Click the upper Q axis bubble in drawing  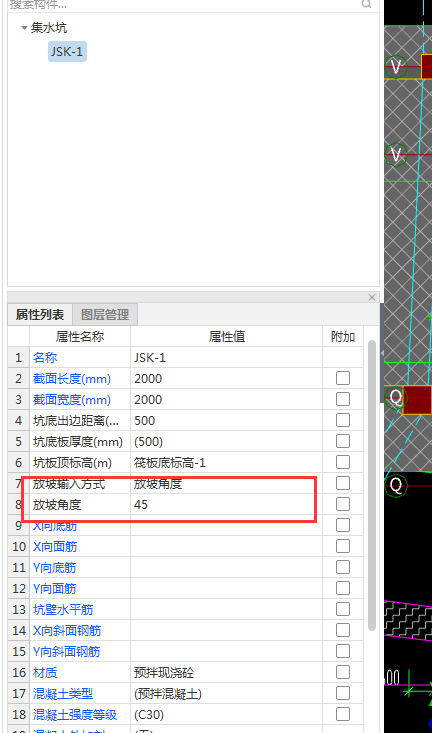click(396, 398)
